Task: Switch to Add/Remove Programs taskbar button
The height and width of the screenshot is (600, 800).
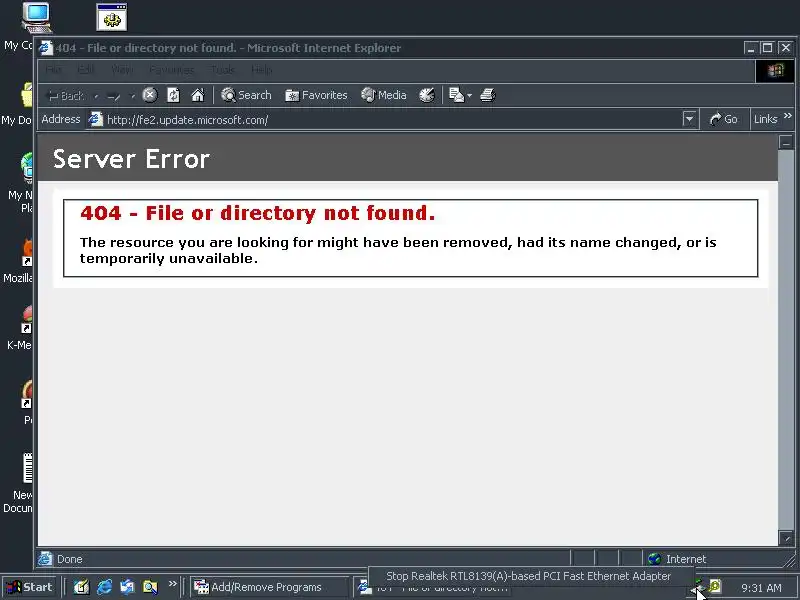Action: tap(270, 587)
